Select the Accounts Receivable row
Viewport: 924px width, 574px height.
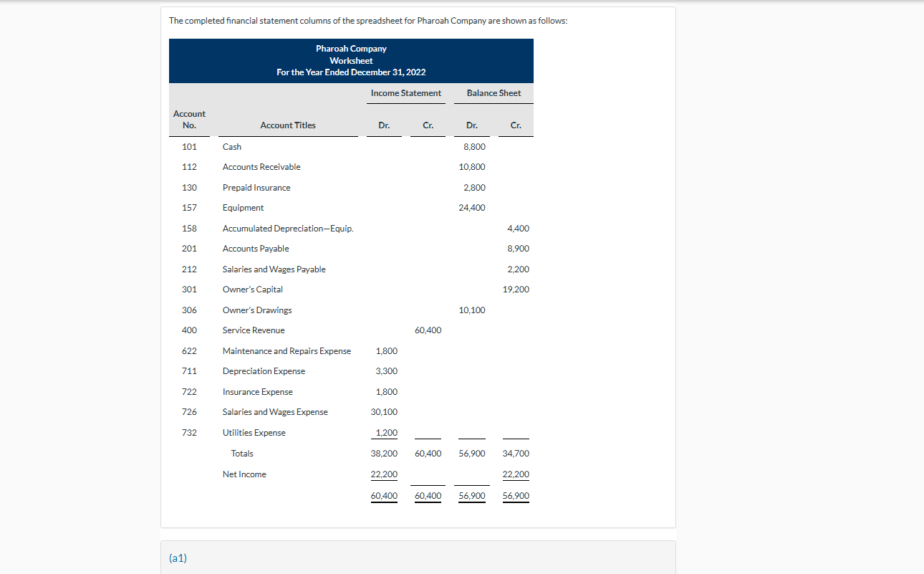tap(261, 166)
